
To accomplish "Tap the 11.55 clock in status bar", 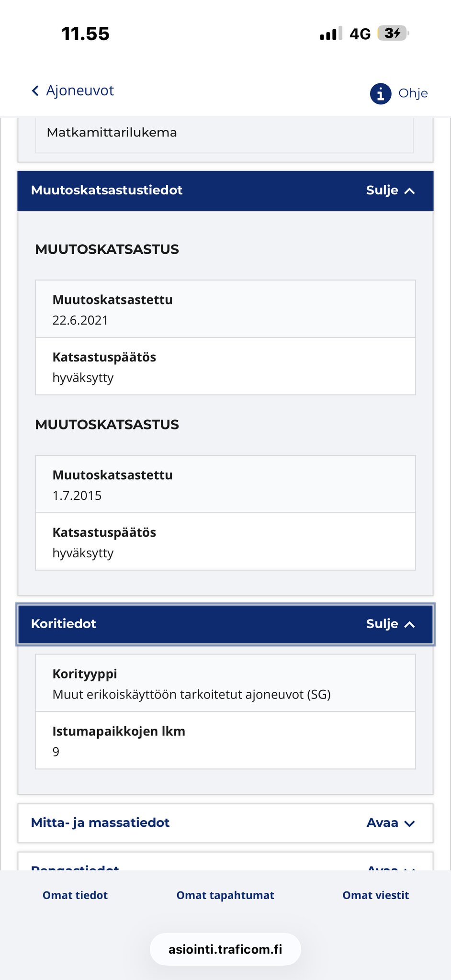I will (x=86, y=34).
